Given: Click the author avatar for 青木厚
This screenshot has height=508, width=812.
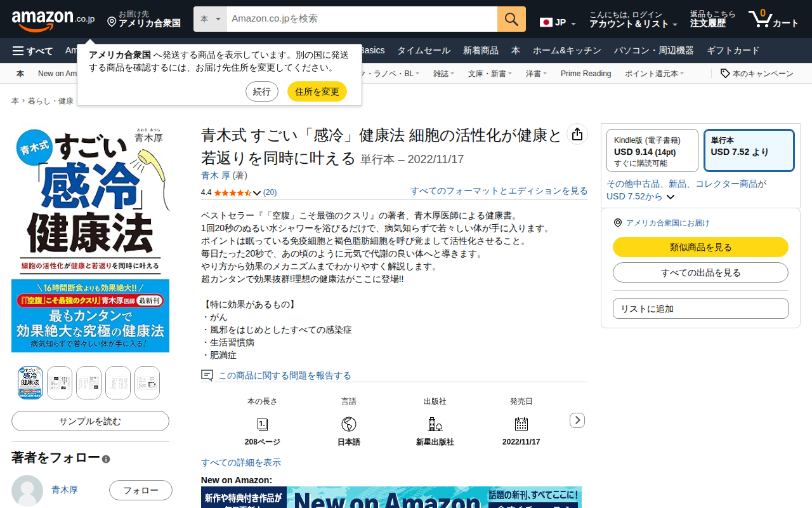Looking at the screenshot, I should tap(27, 490).
